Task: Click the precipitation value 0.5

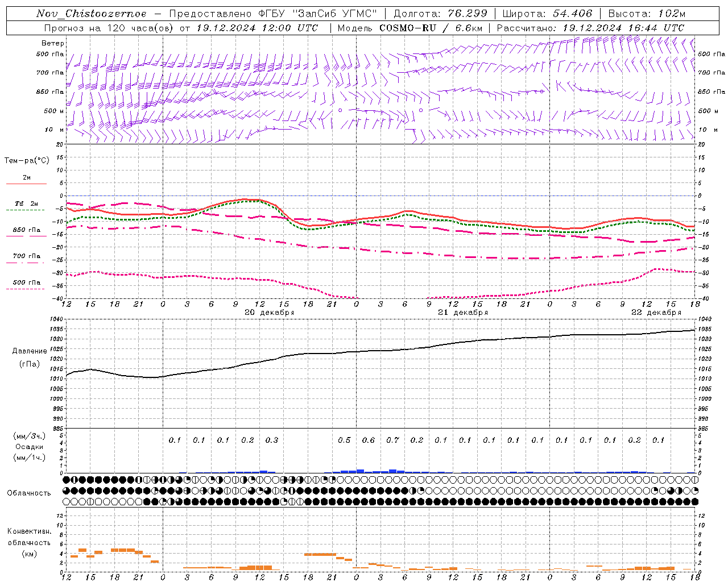Action: pyautogui.click(x=344, y=440)
